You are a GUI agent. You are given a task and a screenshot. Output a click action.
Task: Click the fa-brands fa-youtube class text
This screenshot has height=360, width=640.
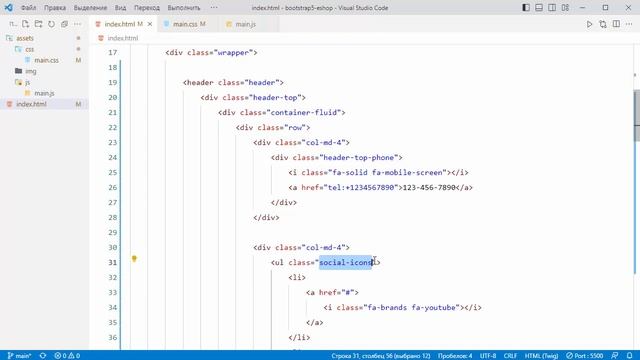(x=412, y=307)
